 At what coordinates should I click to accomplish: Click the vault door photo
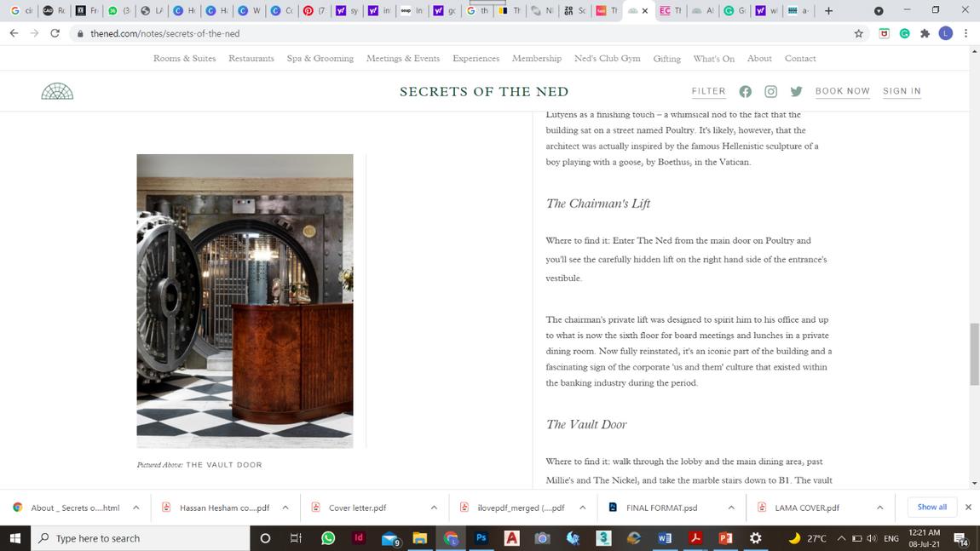245,301
